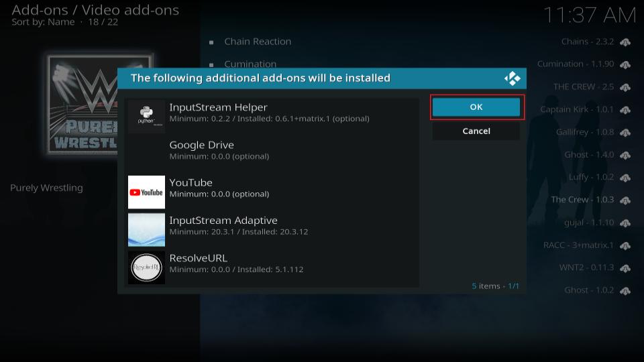Select the Chains - 2.3.2 repository label
644x362 pixels.
coord(588,42)
